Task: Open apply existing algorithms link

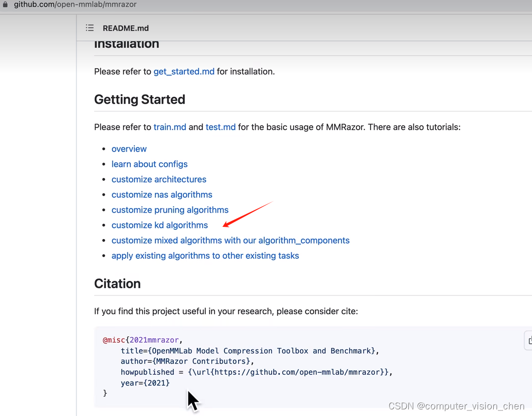Action: (205, 256)
